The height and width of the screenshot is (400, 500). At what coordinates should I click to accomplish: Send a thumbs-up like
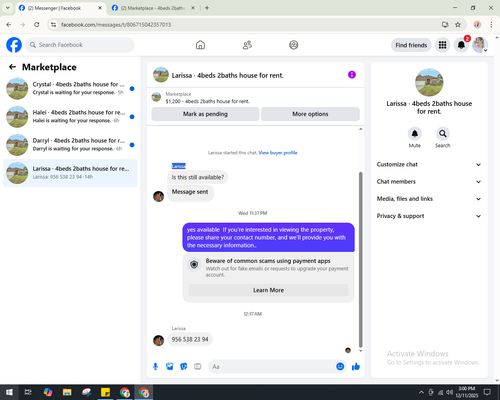tap(356, 367)
